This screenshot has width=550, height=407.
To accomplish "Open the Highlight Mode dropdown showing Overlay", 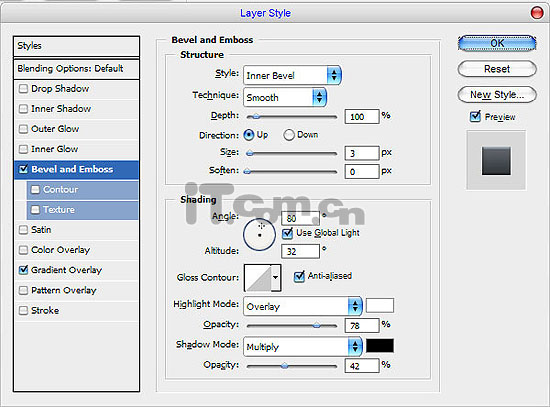I will pos(303,306).
